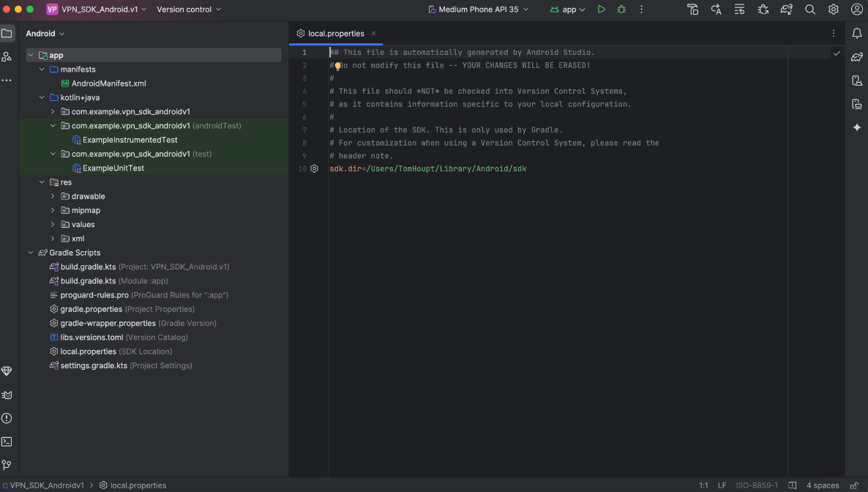Open the Logcat tool window
868x492 pixels.
pyautogui.click(x=7, y=395)
